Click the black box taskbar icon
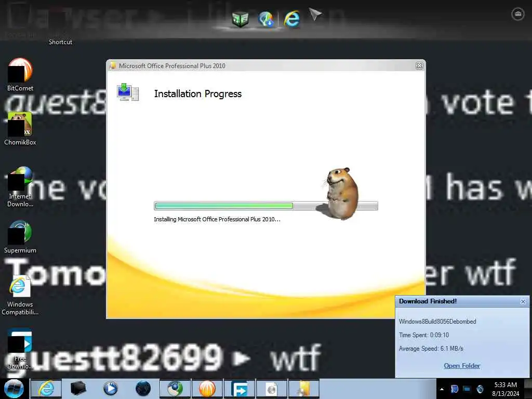 pyautogui.click(x=78, y=389)
